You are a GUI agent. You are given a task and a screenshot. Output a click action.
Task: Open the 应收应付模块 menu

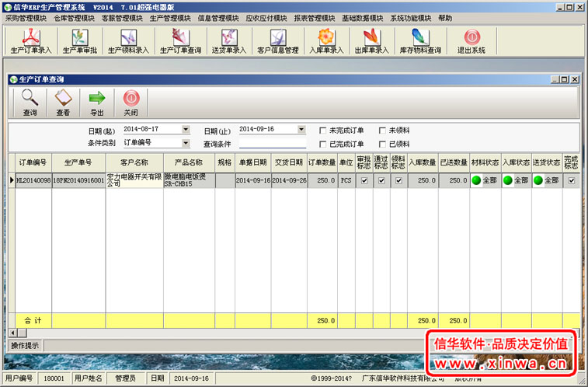coord(266,18)
